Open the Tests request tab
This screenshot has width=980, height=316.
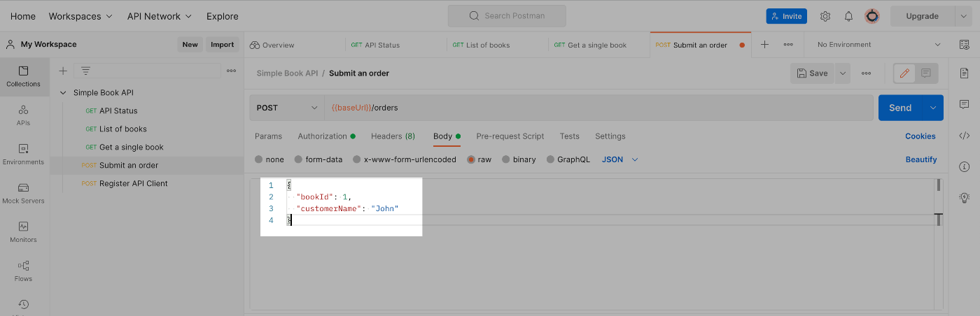[569, 136]
